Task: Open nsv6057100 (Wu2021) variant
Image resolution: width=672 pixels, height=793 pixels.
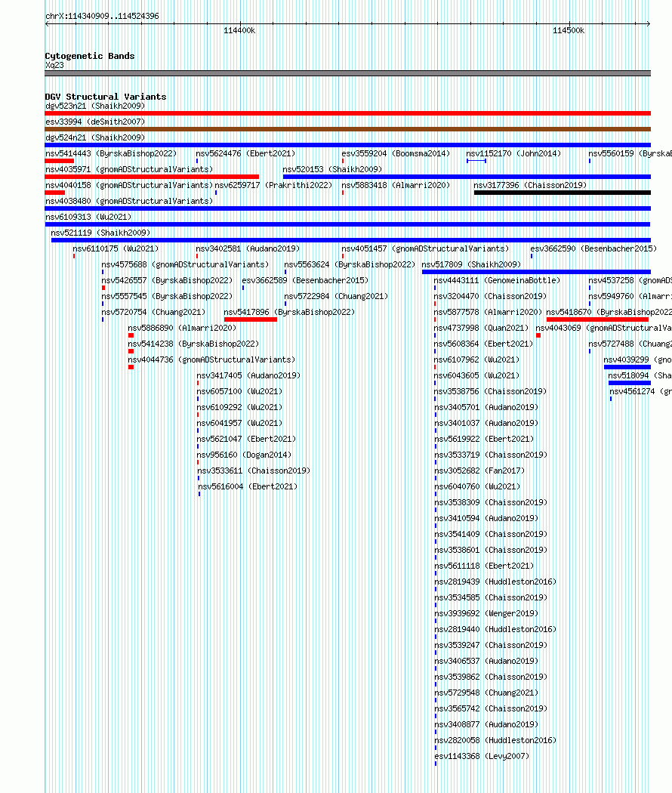Action: [239, 391]
